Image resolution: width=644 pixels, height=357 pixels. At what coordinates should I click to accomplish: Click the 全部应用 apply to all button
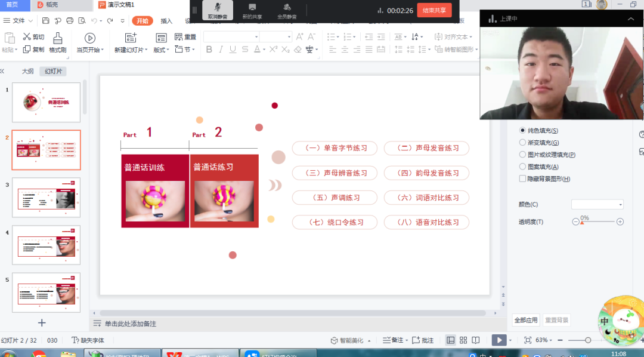click(x=526, y=320)
